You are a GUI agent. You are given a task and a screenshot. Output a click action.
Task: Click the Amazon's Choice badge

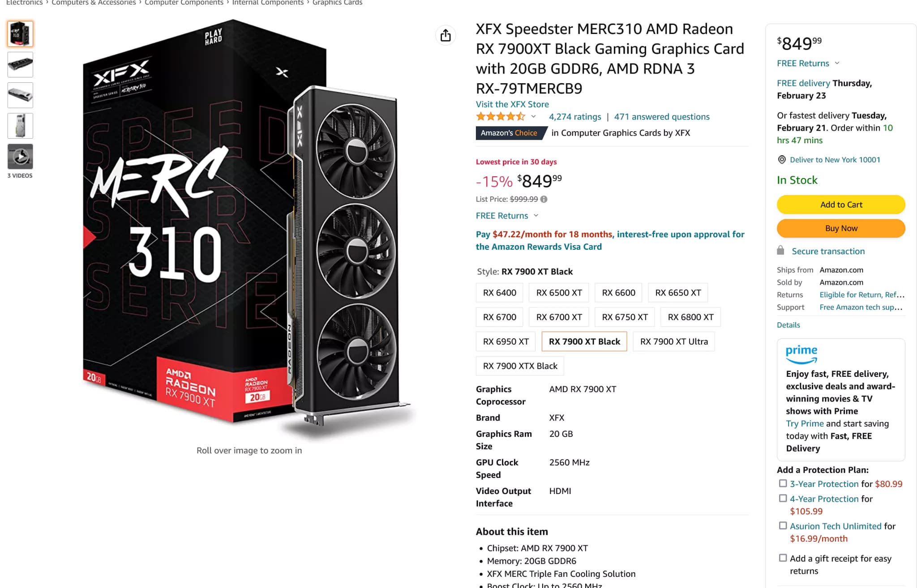point(509,133)
